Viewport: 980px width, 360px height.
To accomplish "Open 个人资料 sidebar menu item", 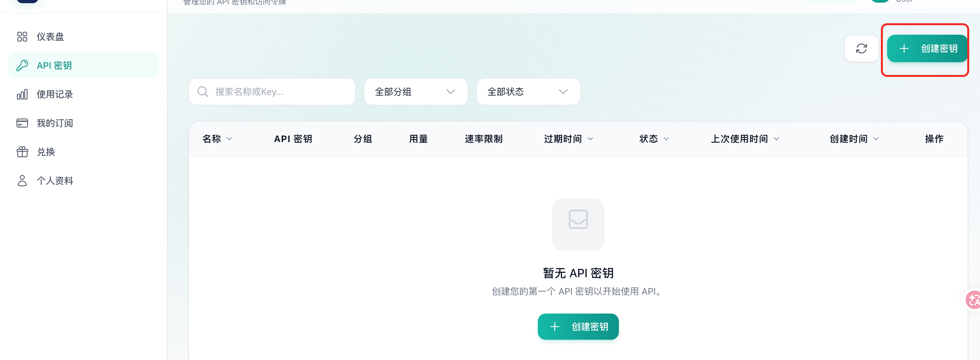I will coord(55,181).
